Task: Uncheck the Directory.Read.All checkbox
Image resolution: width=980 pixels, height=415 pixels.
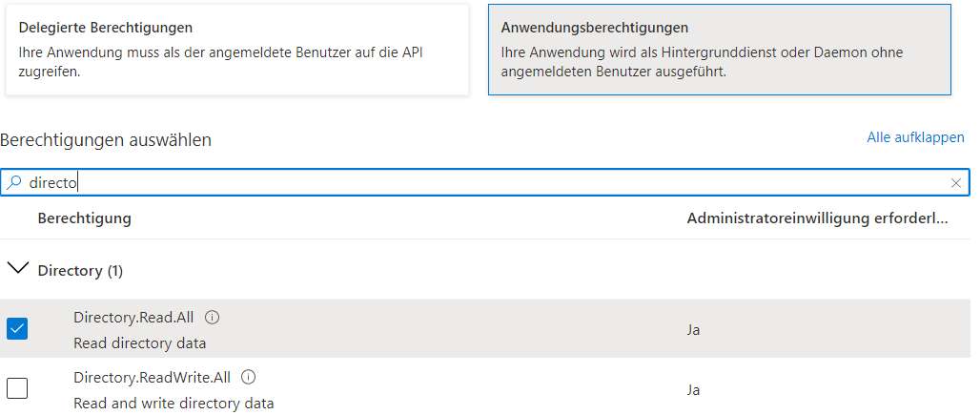Action: (17, 329)
